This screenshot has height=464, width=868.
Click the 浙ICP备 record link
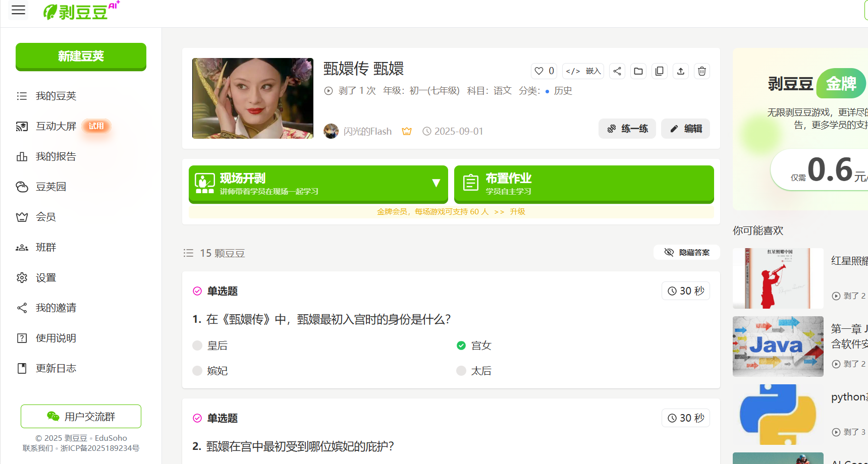pos(100,448)
